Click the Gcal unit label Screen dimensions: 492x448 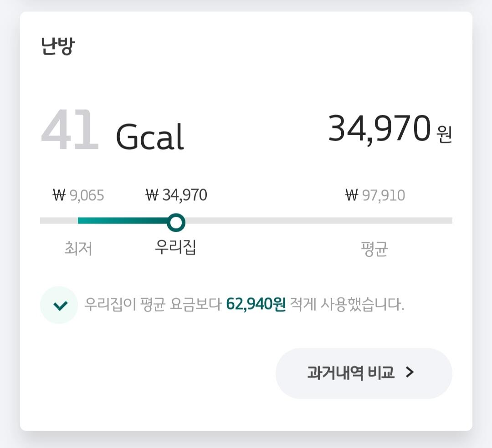tap(149, 137)
